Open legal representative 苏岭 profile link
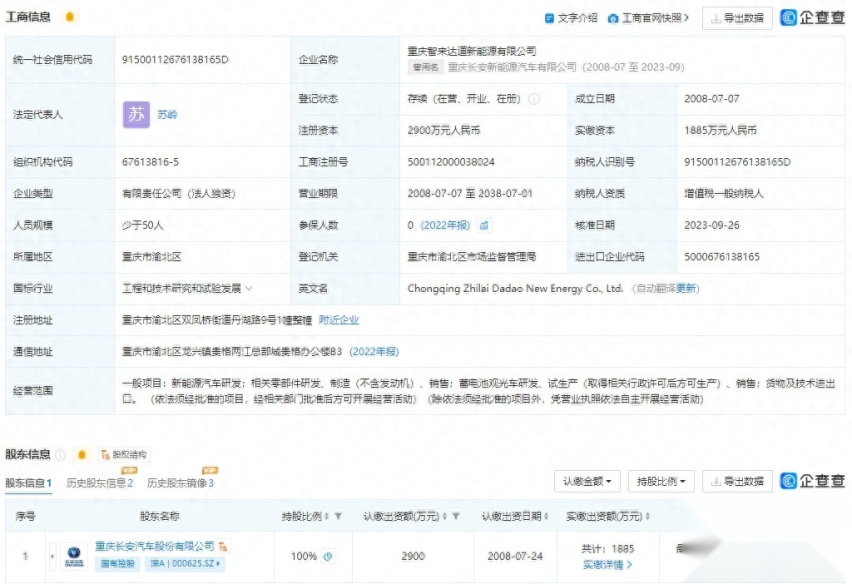 (x=167, y=115)
